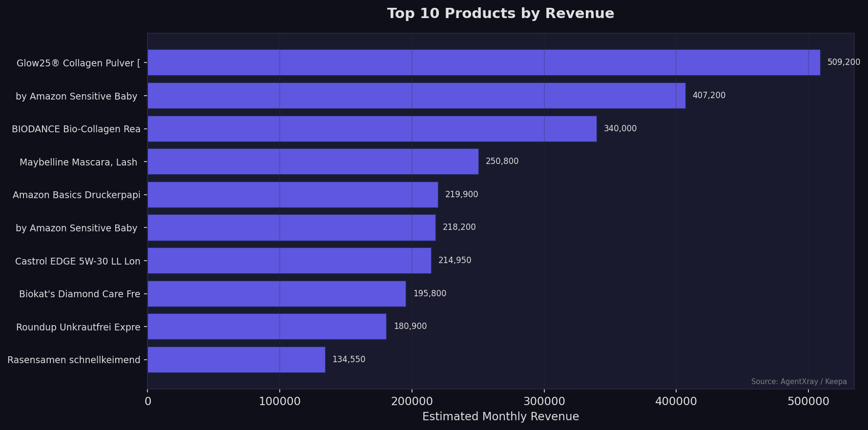Click the 218,200 value label
The image size is (868, 430).
tap(459, 227)
